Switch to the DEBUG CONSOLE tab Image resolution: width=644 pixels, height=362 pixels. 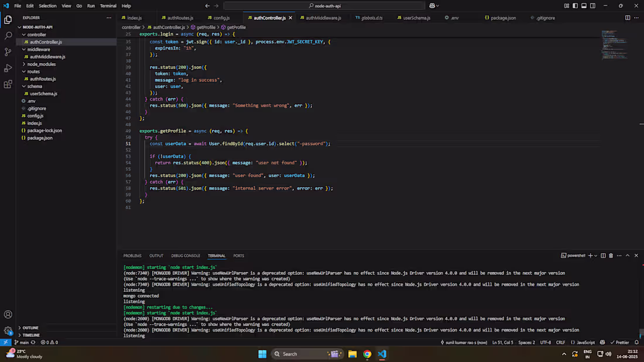[186, 256]
